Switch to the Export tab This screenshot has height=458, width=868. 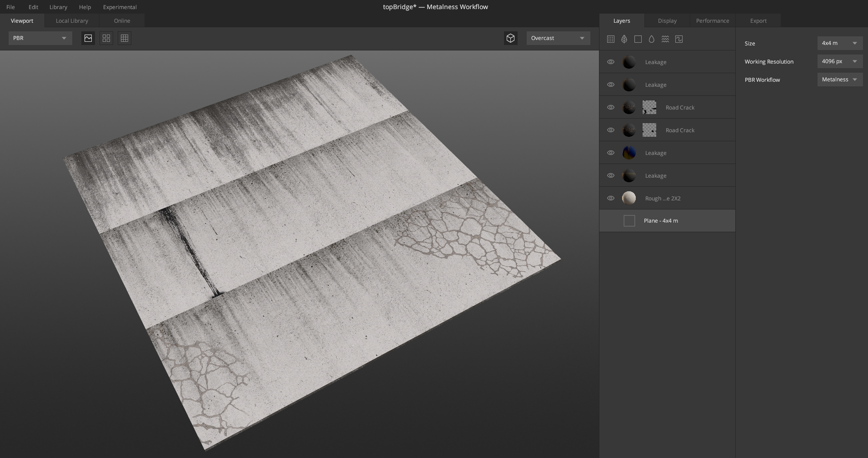click(758, 20)
